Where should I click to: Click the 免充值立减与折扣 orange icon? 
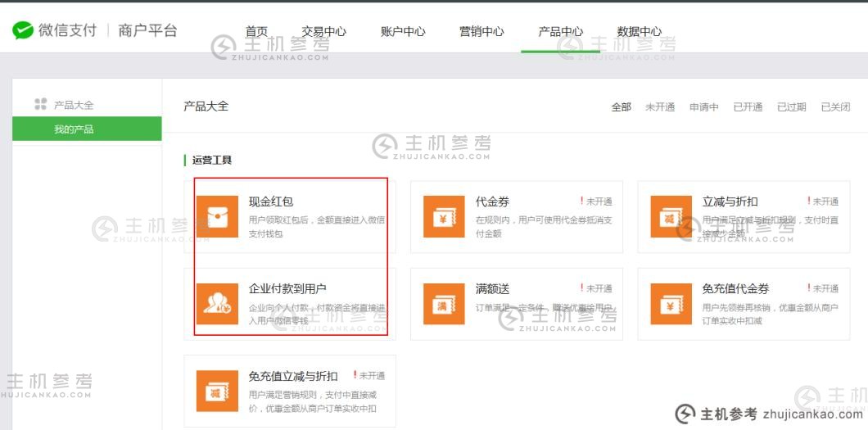coord(217,392)
